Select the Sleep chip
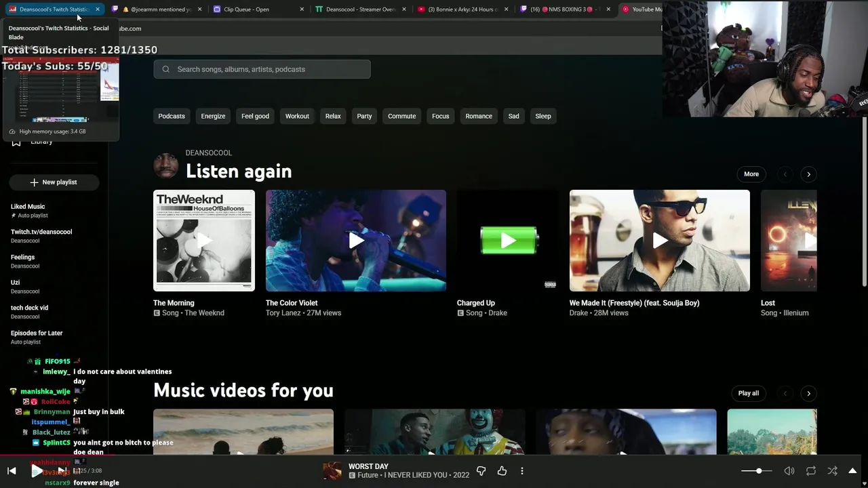 point(543,116)
